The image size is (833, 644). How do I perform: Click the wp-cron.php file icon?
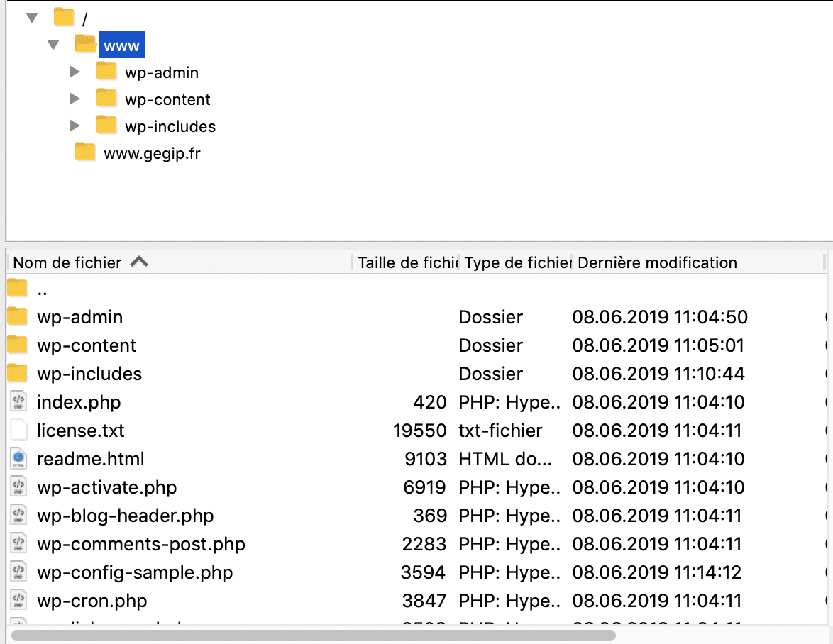click(x=18, y=601)
